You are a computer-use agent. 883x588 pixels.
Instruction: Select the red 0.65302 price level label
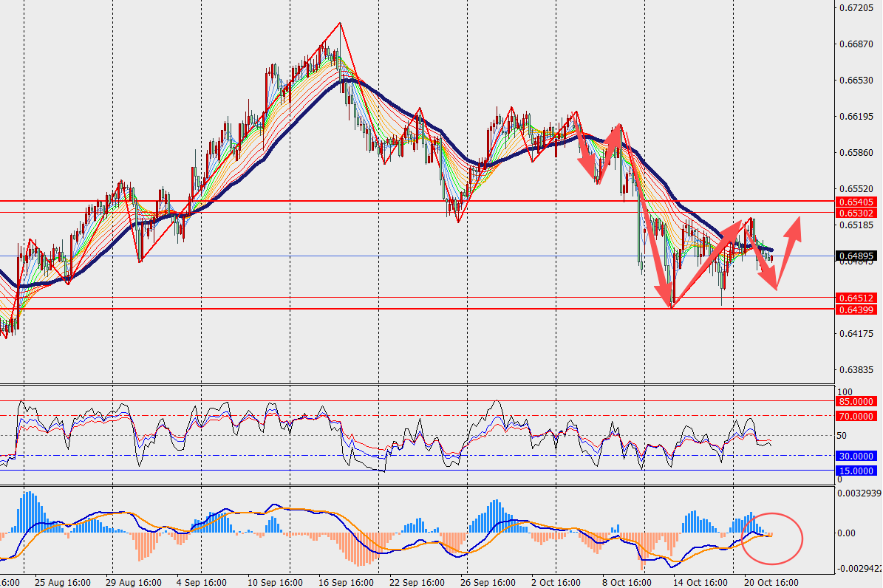coord(856,213)
